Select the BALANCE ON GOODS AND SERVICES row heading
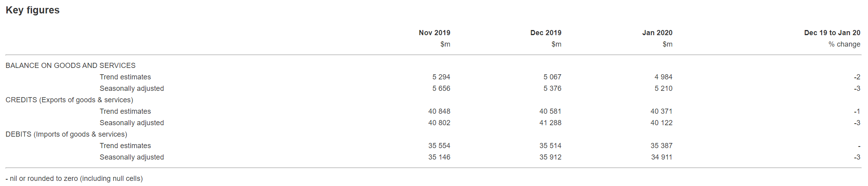868x186 pixels. [x=70, y=66]
